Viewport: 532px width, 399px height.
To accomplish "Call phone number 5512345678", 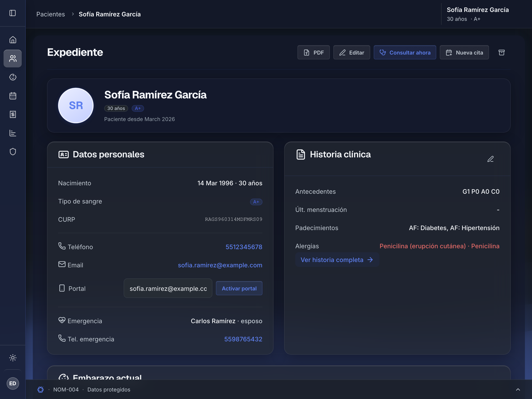I will click(x=244, y=247).
